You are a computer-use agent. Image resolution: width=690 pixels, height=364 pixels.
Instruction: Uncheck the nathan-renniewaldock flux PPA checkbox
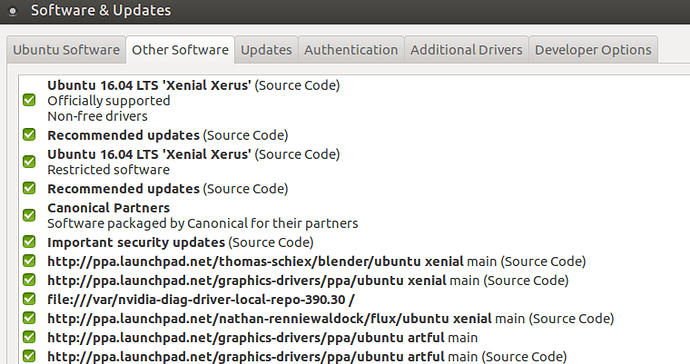pyautogui.click(x=29, y=318)
